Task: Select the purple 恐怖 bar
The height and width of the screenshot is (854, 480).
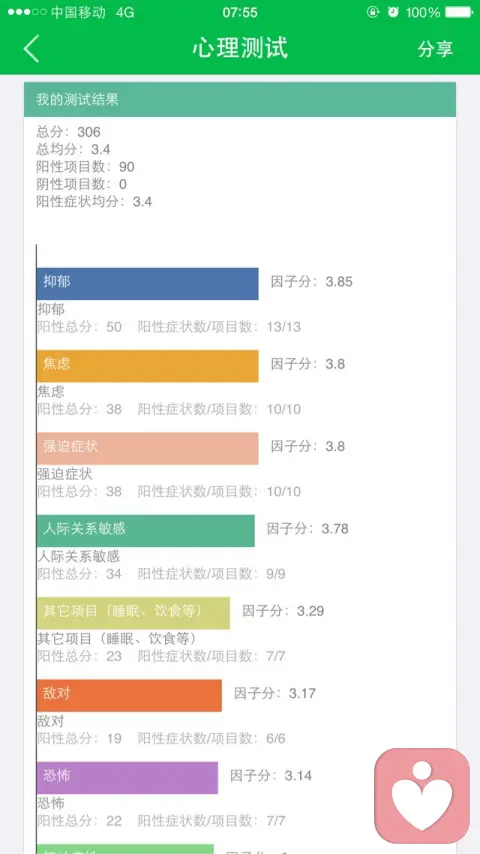Action: click(x=127, y=777)
